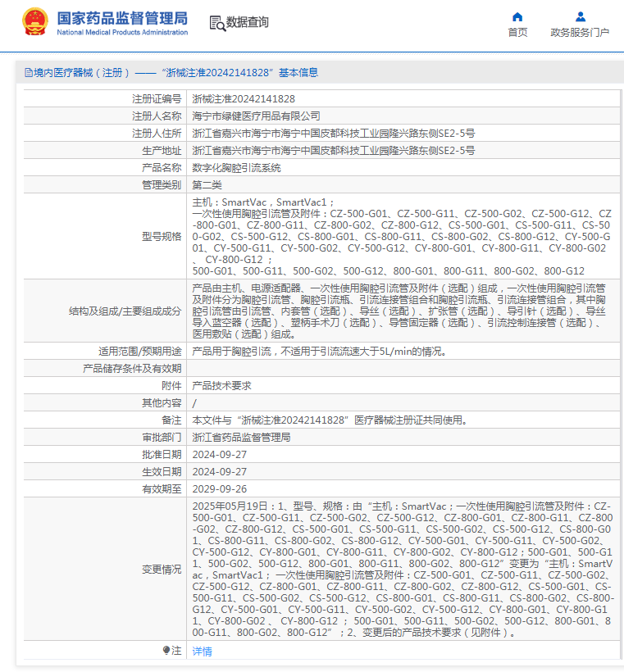This screenshot has height=672, width=624.
Task: Select registrant name 海宁市绿健医疗用品有限公司
Action: [x=256, y=116]
